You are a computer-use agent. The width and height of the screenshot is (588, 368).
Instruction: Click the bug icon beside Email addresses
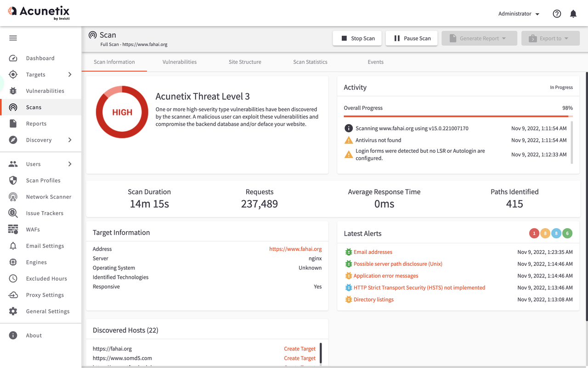point(349,252)
